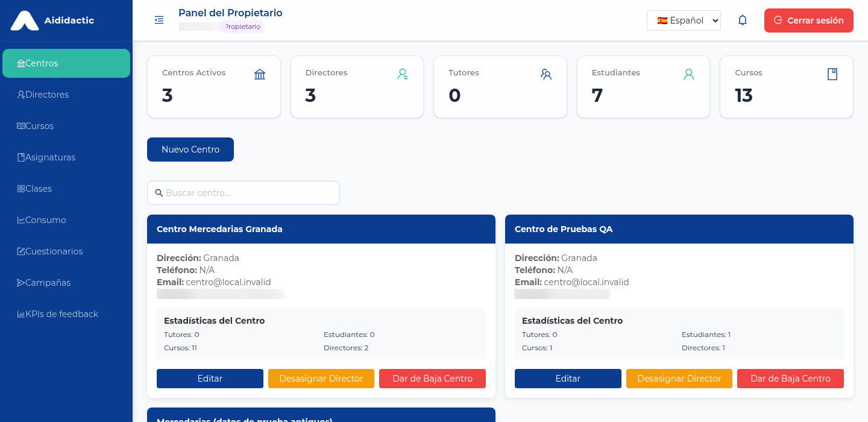Click the bank icon on Centros Activos card
The height and width of the screenshot is (422, 868).
pyautogui.click(x=260, y=74)
